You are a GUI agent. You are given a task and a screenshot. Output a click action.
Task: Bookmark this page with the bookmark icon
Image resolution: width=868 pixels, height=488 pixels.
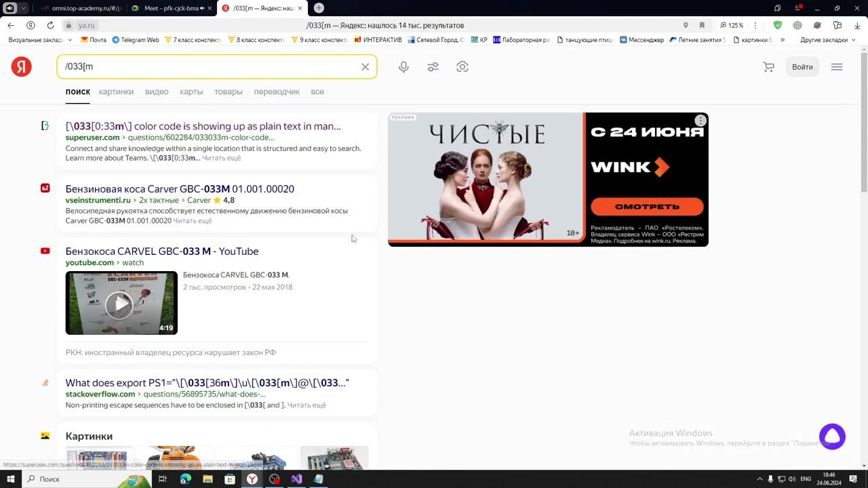click(x=702, y=25)
